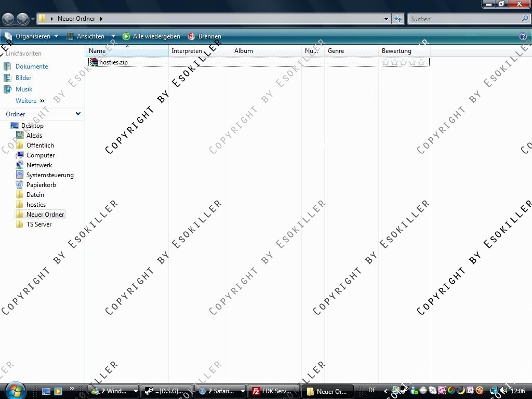Open the Musik favorite link
Screen dimensions: 532x399
24,89
